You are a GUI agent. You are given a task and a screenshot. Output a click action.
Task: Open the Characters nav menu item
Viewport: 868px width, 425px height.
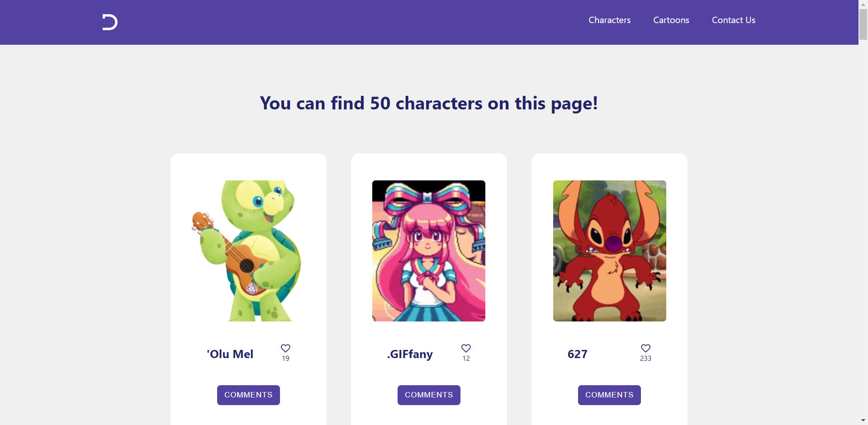pos(609,20)
